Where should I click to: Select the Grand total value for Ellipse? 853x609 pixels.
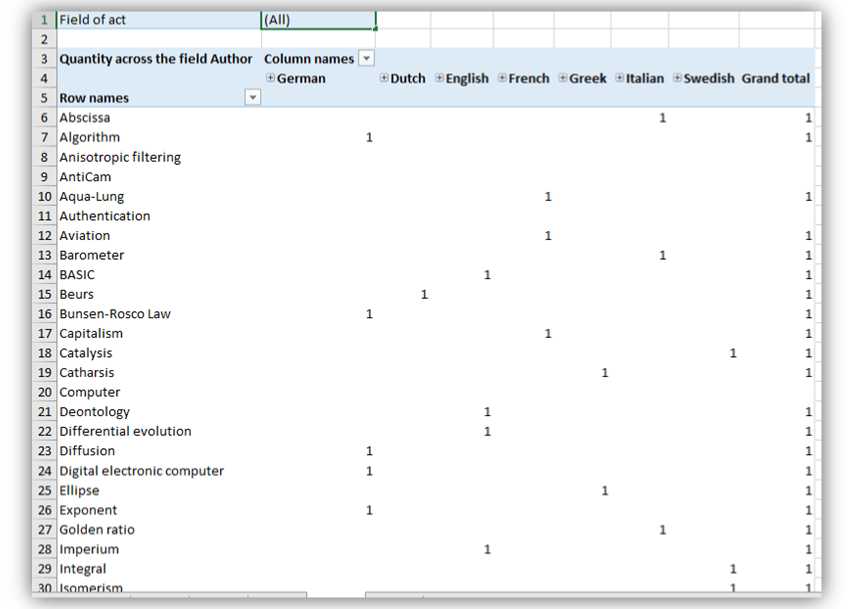(808, 490)
